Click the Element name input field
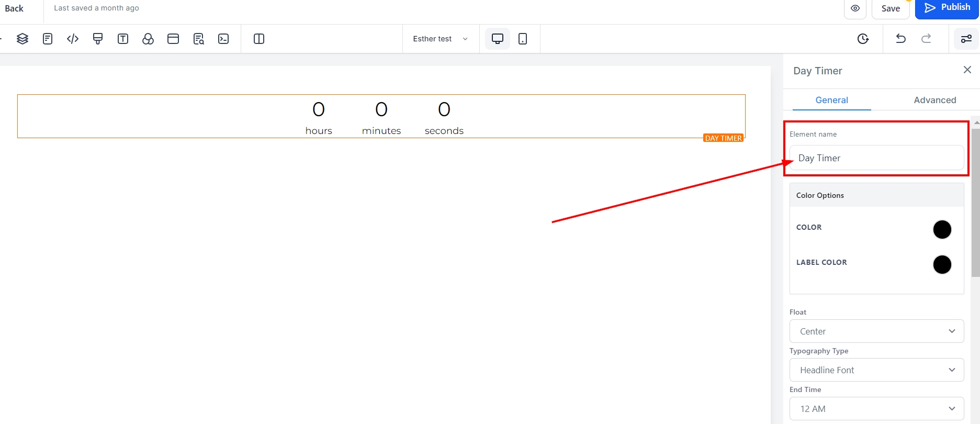980x424 pixels. (x=876, y=158)
